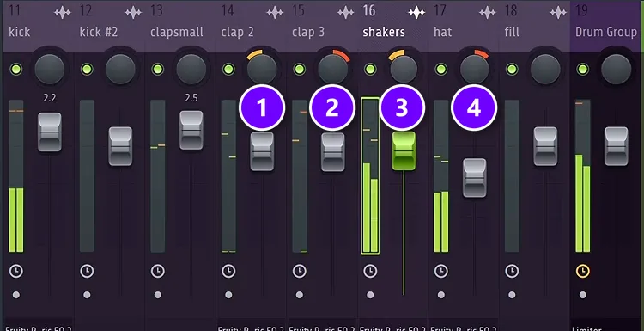This screenshot has width=644, height=331.
Task: Open latency clock icon on fill track
Action: click(x=512, y=271)
